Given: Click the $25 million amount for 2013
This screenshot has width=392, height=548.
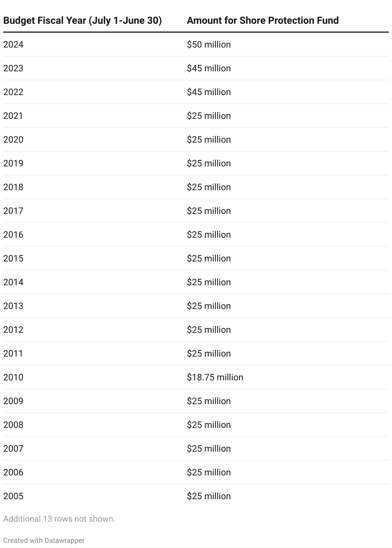Looking at the screenshot, I should click(x=209, y=306).
